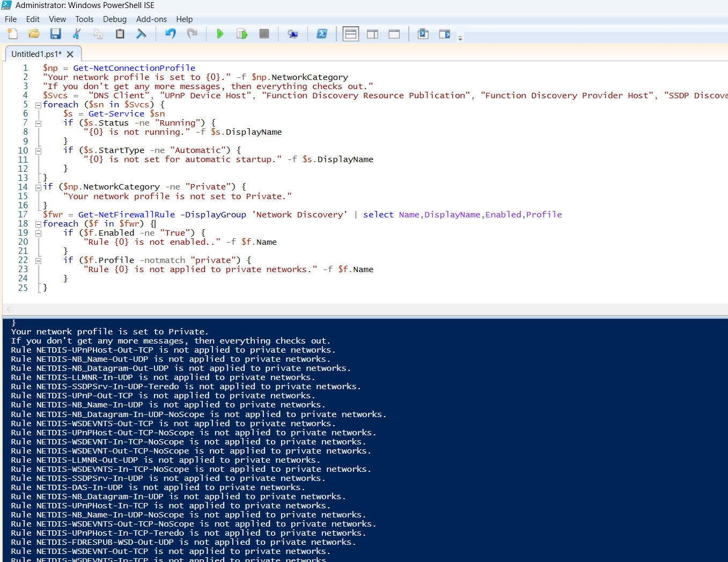728x562 pixels.
Task: Open the View menu
Action: 57,19
